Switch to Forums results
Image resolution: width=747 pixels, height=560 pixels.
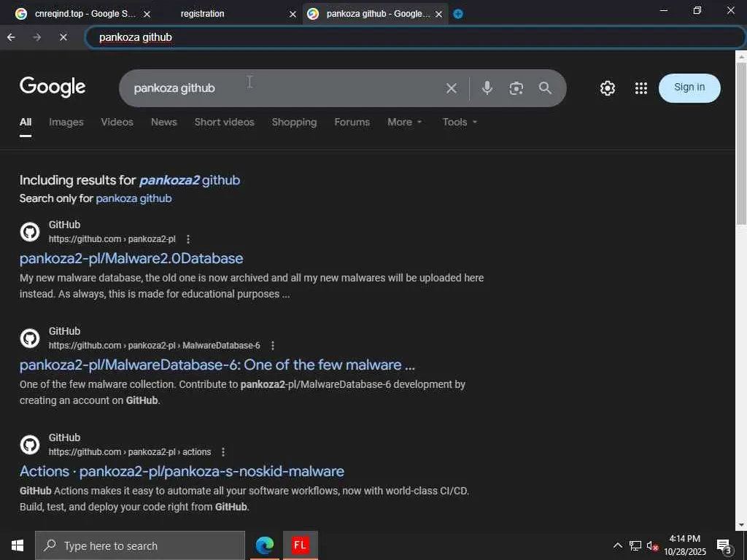pos(352,122)
